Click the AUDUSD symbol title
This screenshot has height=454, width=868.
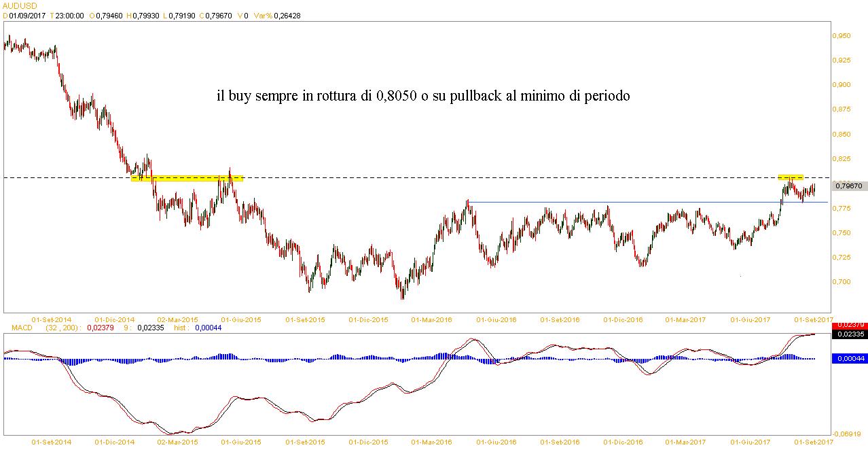(20, 5)
